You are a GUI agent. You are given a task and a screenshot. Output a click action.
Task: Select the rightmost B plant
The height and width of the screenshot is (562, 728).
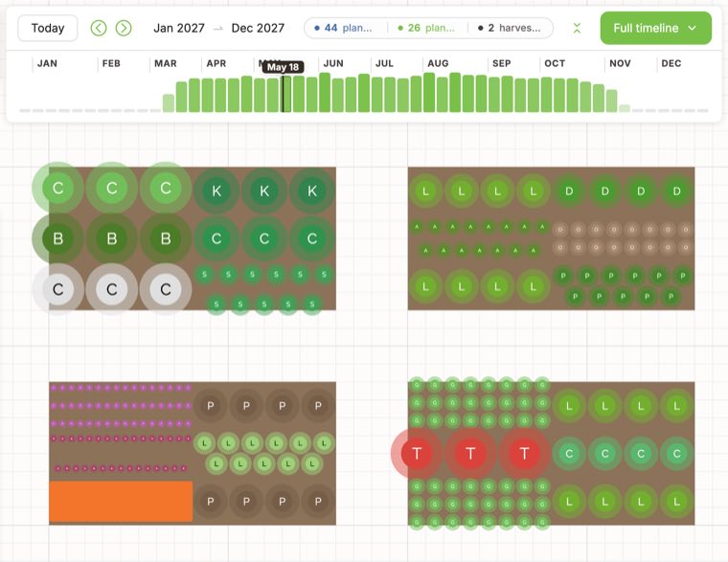(x=166, y=238)
